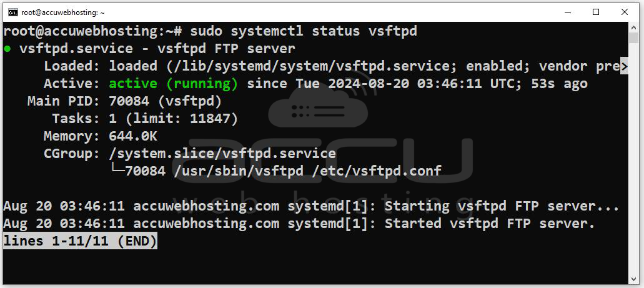Click the 'root@accuwebhosting: ~' window title
644x288 pixels.
click(63, 12)
